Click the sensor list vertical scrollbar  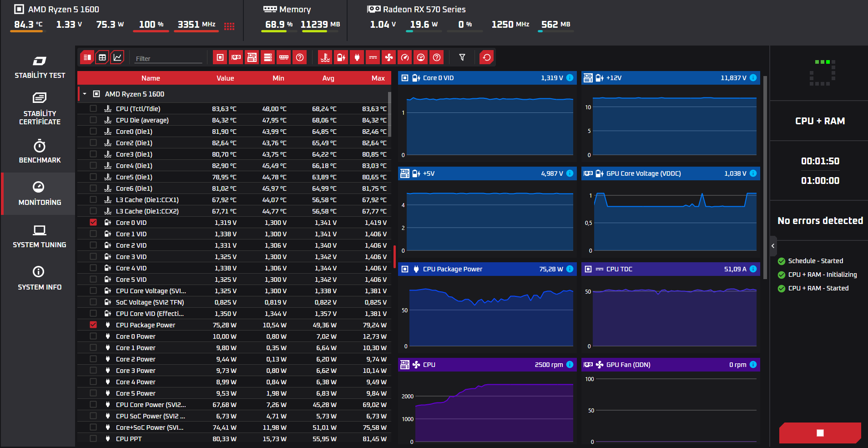click(389, 114)
